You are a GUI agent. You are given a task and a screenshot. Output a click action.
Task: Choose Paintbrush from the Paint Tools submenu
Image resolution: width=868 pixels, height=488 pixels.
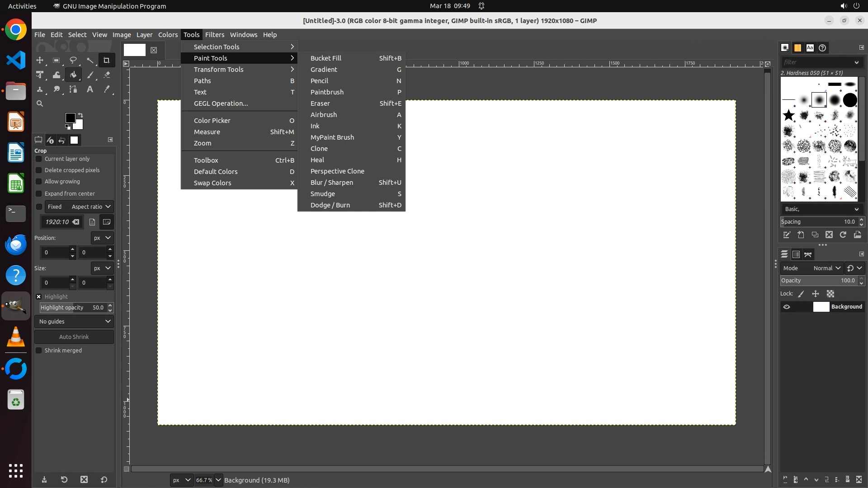327,92
